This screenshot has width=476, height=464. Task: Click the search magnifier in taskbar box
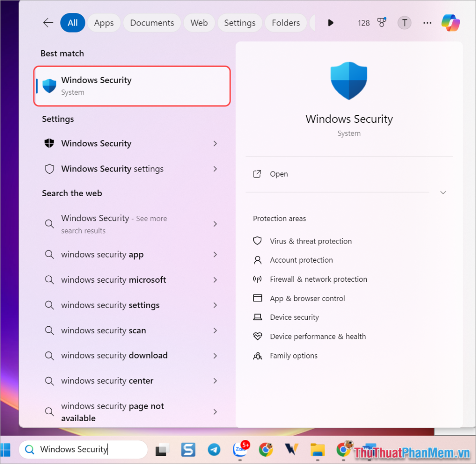click(29, 450)
